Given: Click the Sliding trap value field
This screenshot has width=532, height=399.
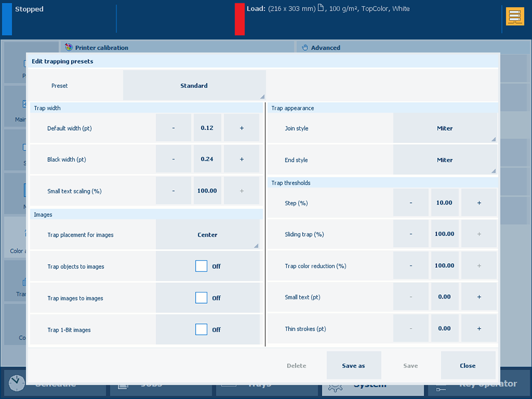Looking at the screenshot, I should pyautogui.click(x=444, y=234).
